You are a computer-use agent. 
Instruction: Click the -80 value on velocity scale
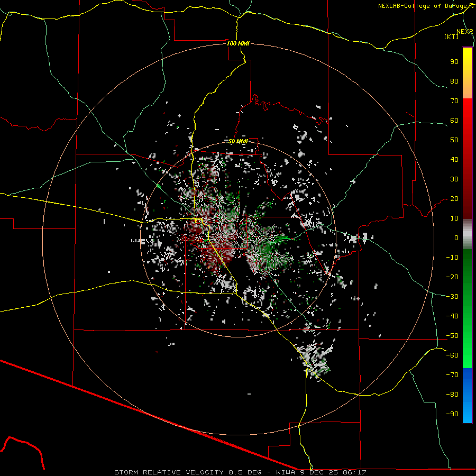(x=452, y=395)
